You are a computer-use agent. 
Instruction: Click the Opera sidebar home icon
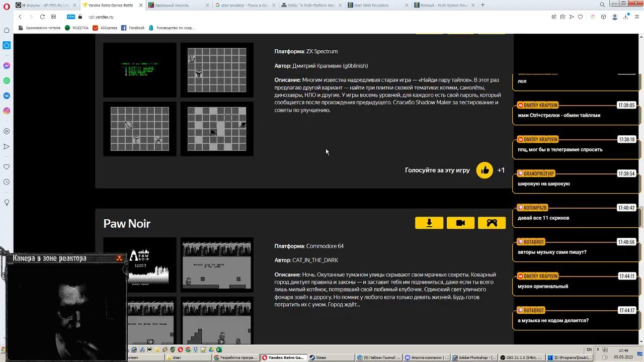(7, 30)
